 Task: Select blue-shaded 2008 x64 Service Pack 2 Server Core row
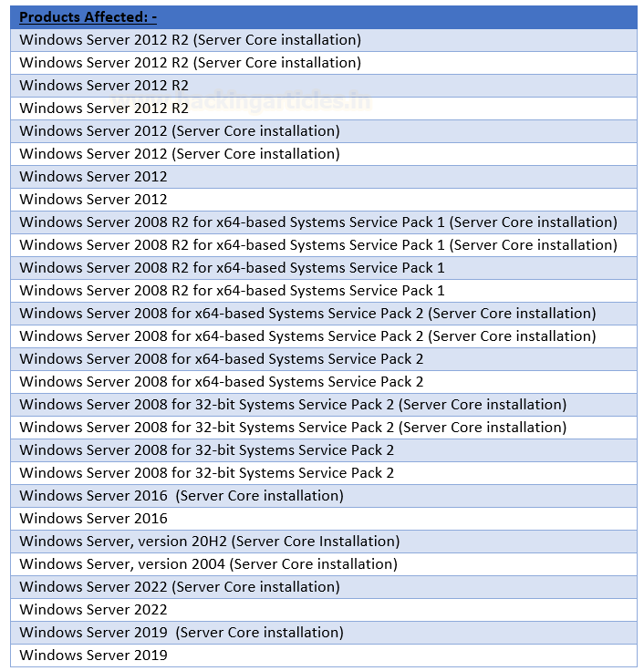coord(324,314)
